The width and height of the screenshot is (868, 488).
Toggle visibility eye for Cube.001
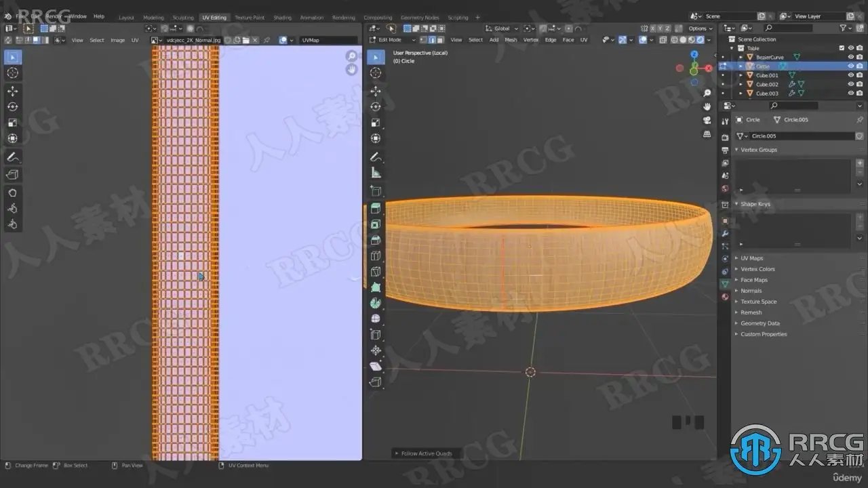pos(850,75)
